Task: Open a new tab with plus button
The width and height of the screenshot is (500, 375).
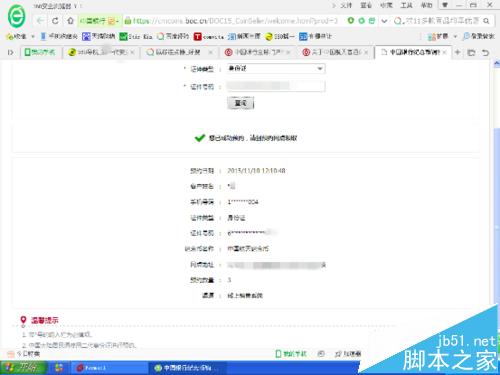Action: [x=458, y=52]
